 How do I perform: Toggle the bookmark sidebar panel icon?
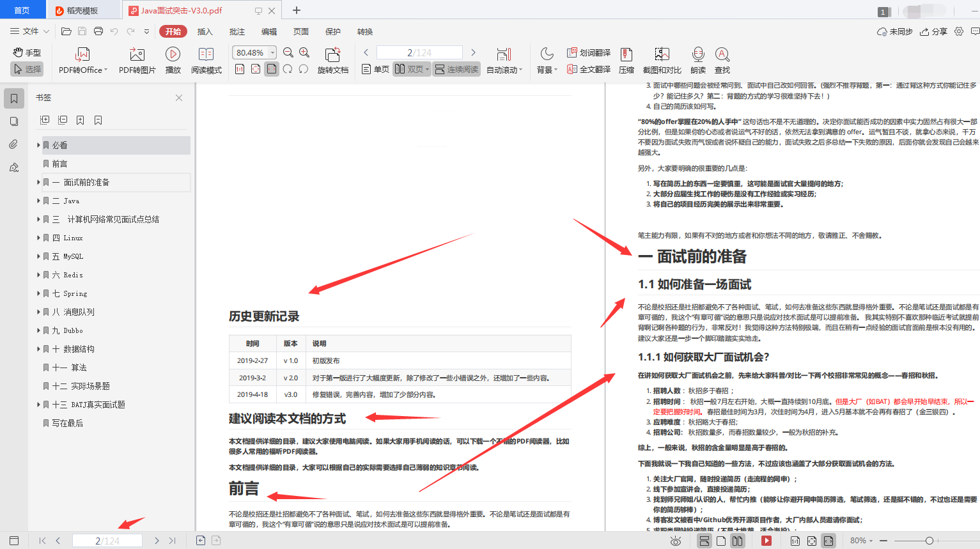pos(14,98)
